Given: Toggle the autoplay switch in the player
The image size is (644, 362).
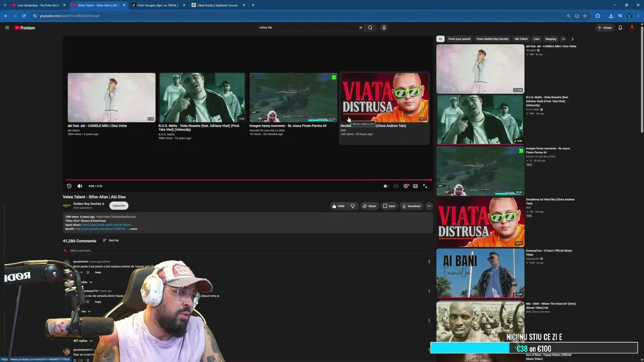Looking at the screenshot, I should coord(385,186).
